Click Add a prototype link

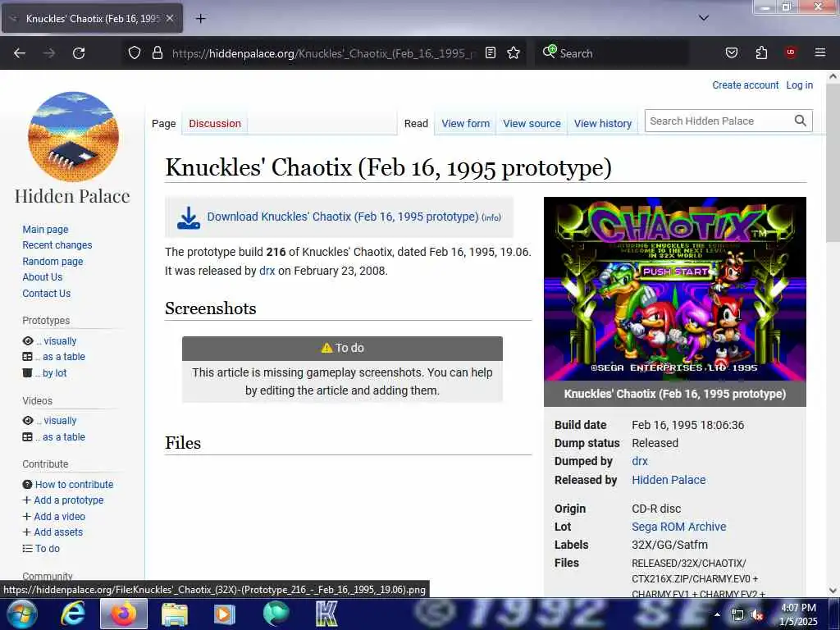(x=69, y=500)
